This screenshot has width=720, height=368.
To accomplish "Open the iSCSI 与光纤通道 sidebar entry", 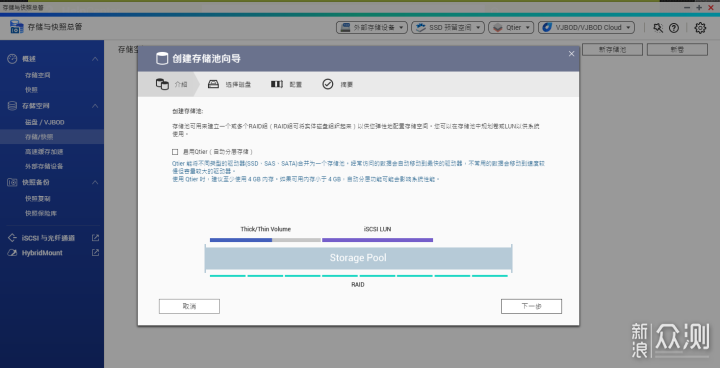I will pyautogui.click(x=48, y=238).
